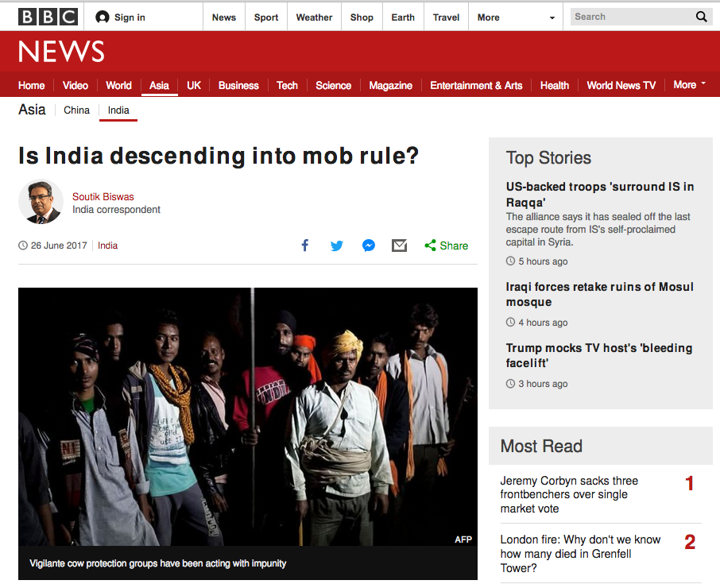Share article on Twitter
720x588 pixels.
[336, 246]
